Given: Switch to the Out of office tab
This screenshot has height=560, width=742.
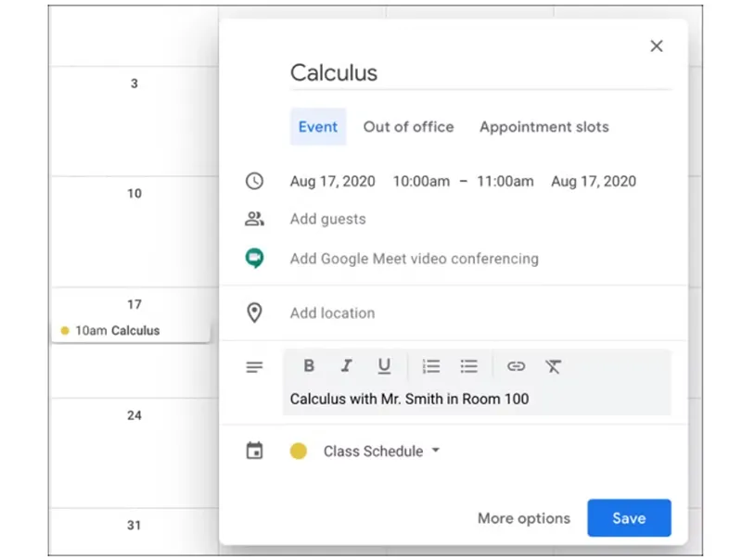Looking at the screenshot, I should coord(408,127).
